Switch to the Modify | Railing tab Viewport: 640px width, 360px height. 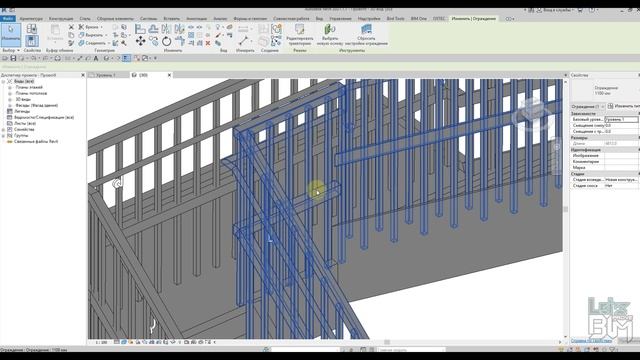pyautogui.click(x=473, y=18)
